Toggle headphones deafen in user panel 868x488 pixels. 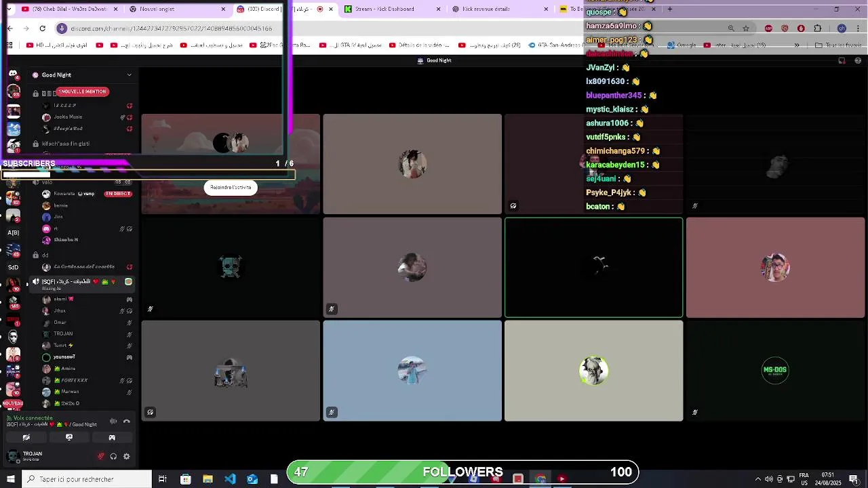(113, 457)
